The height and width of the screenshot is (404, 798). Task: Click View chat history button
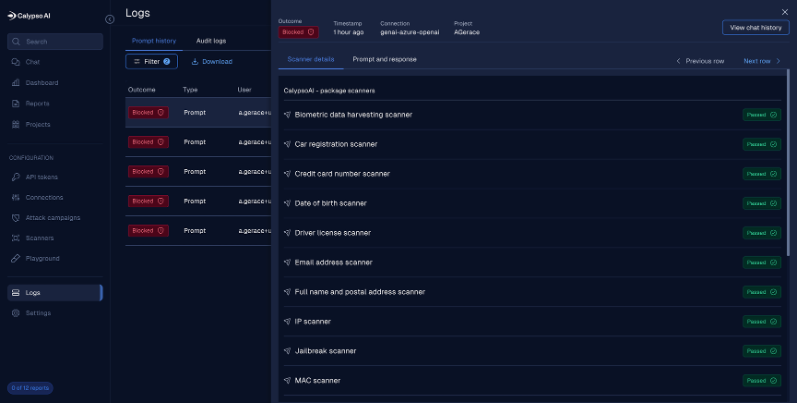click(x=755, y=27)
